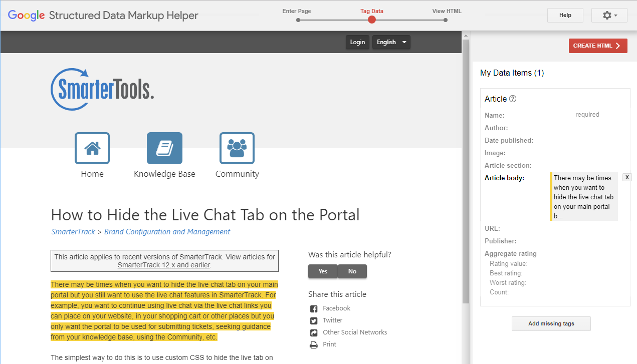The height and width of the screenshot is (364, 637).
Task: Go to the Enter Page step
Action: tap(298, 20)
